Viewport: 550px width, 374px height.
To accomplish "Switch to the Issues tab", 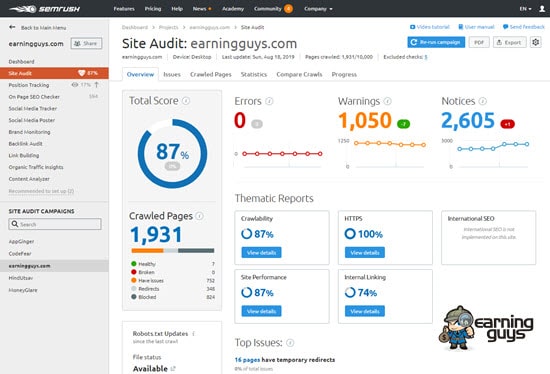I will tap(172, 74).
